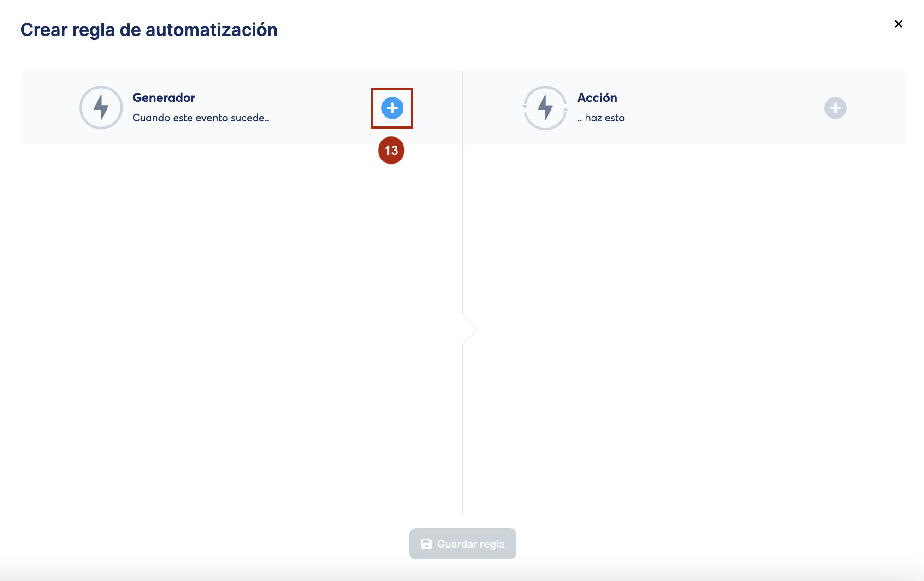Click the Generador lightning bolt icon

(x=101, y=107)
